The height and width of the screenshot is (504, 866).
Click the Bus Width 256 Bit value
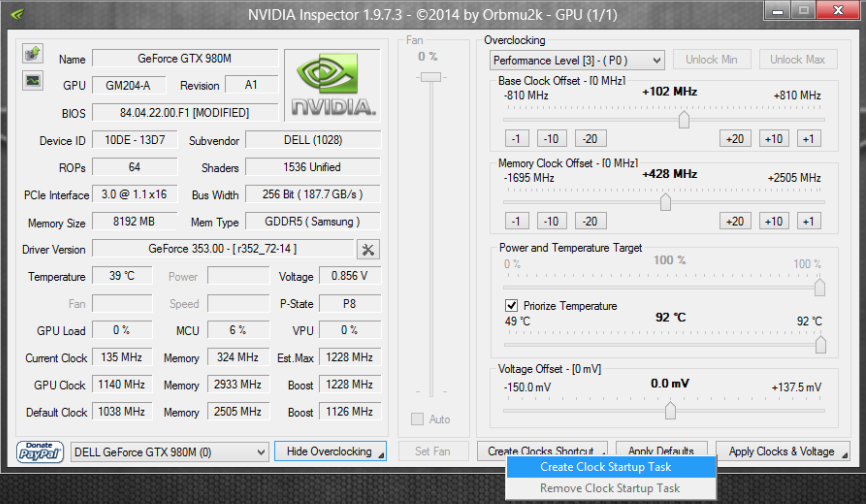[313, 194]
